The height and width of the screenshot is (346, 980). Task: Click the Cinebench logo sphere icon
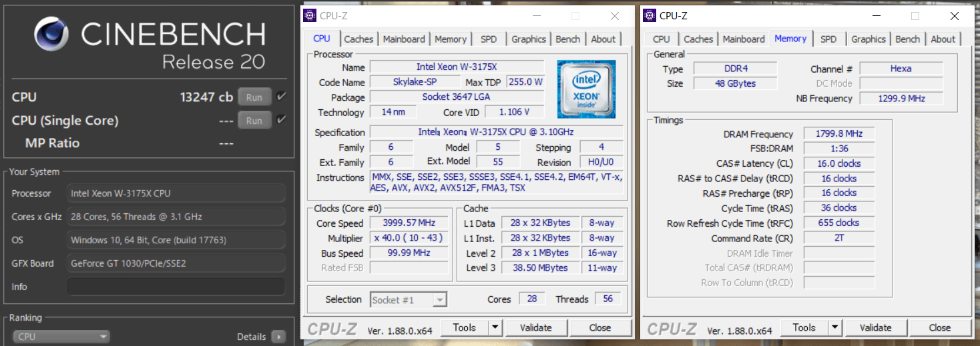pos(51,34)
